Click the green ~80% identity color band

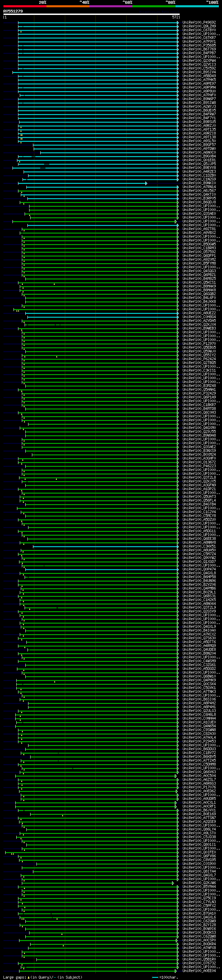pyautogui.click(x=154, y=6)
